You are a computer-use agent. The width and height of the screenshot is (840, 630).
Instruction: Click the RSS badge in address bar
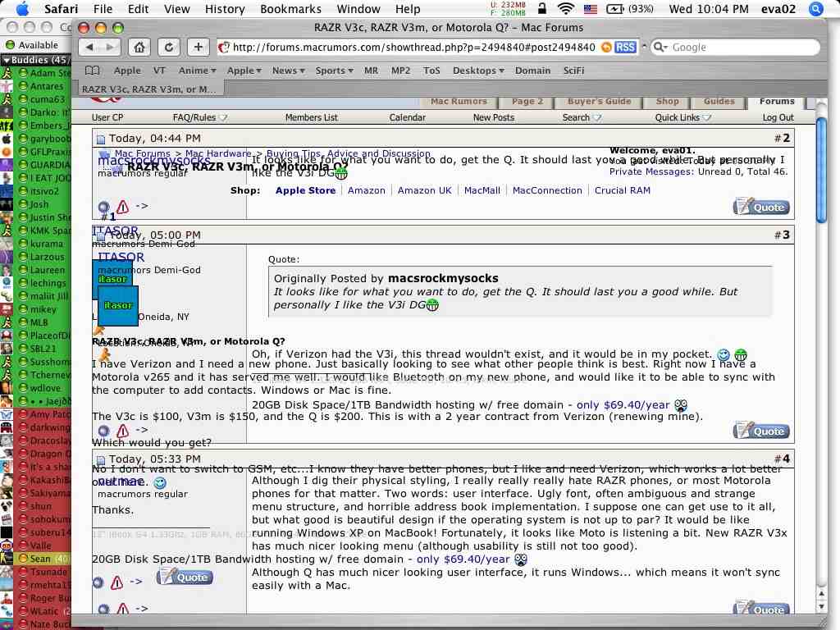click(626, 47)
